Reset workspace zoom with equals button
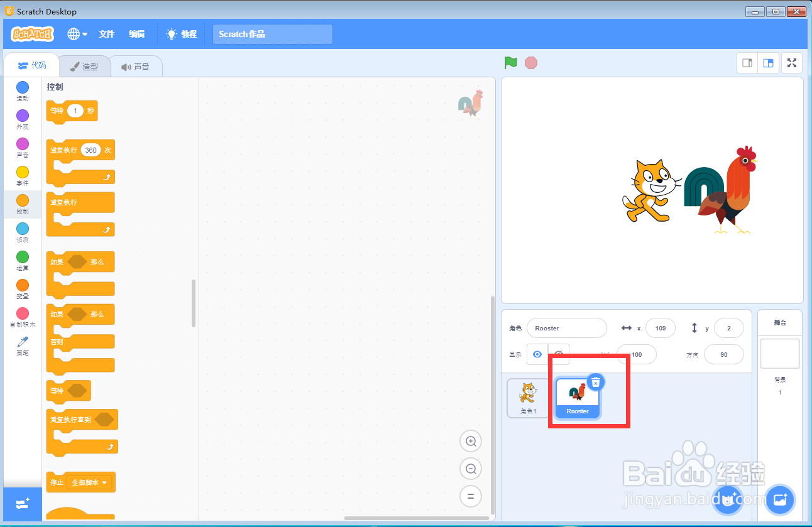 point(471,496)
